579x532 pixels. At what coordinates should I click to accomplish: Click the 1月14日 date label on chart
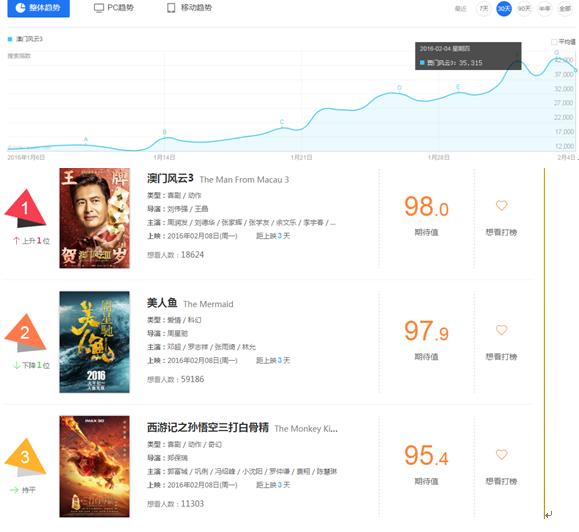pyautogui.click(x=164, y=158)
